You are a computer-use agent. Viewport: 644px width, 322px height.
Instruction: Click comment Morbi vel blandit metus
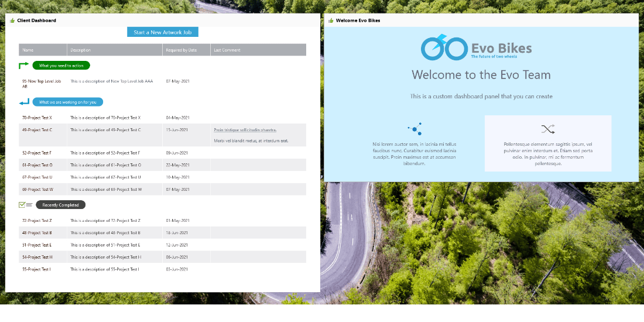251,141
